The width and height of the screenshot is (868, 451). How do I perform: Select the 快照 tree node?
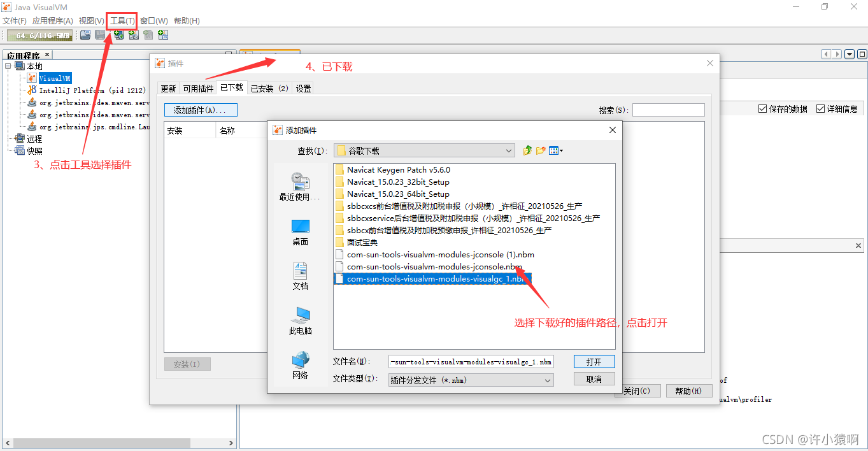pyautogui.click(x=34, y=151)
